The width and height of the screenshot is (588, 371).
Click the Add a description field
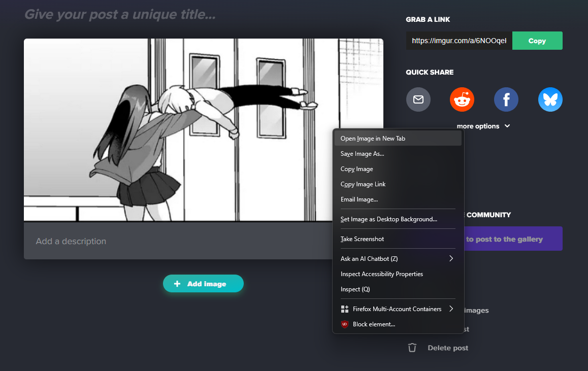[173, 242]
